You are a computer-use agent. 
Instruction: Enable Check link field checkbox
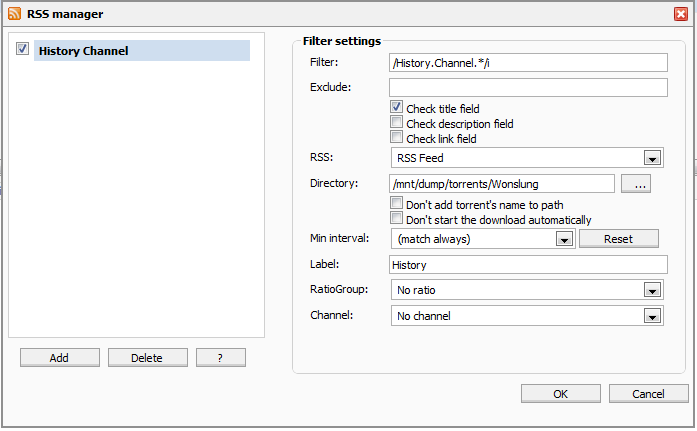(396, 138)
